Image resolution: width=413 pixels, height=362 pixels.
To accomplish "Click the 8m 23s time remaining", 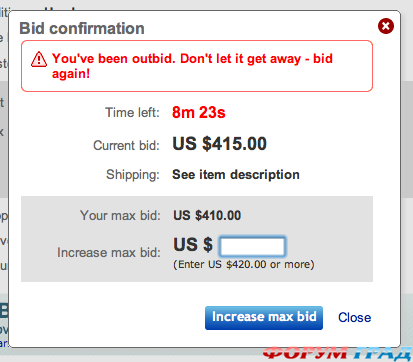I will pyautogui.click(x=199, y=112).
